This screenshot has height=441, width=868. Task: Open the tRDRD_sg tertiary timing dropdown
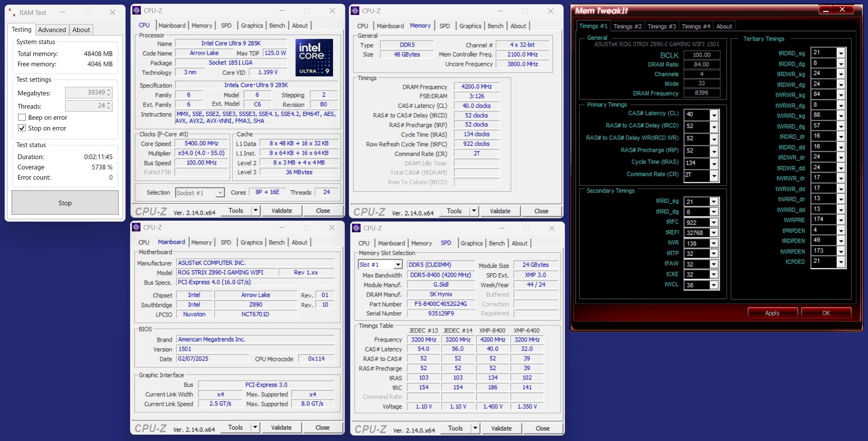(x=841, y=53)
